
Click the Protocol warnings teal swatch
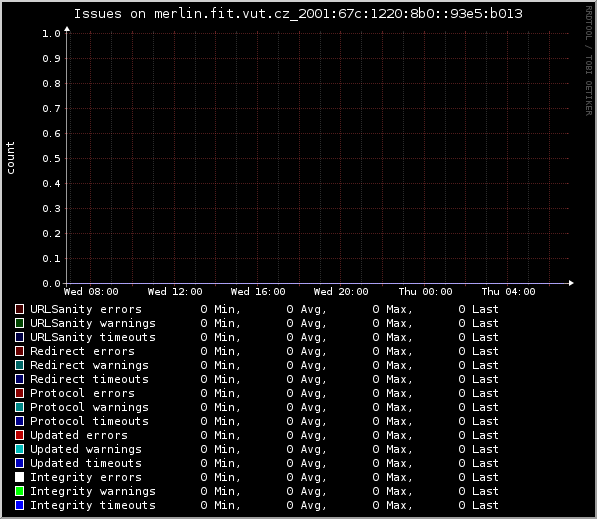(19, 407)
